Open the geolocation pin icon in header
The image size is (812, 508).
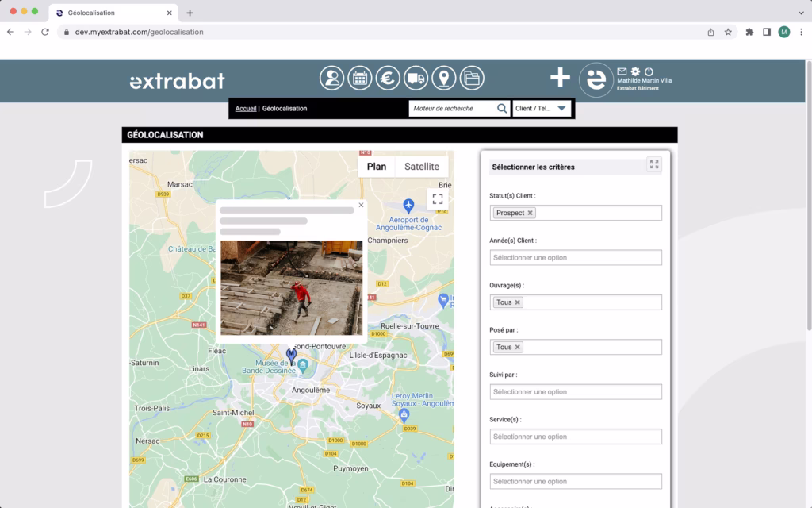(444, 79)
